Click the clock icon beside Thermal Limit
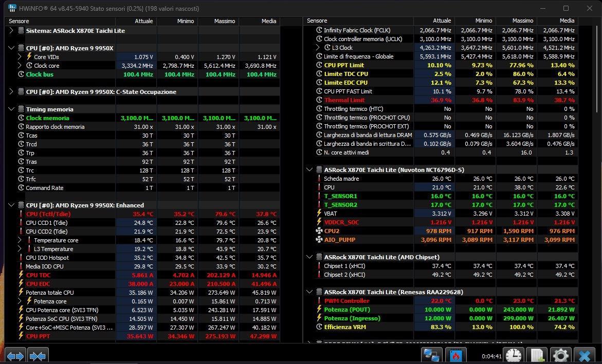602x364 pixels. [x=319, y=100]
